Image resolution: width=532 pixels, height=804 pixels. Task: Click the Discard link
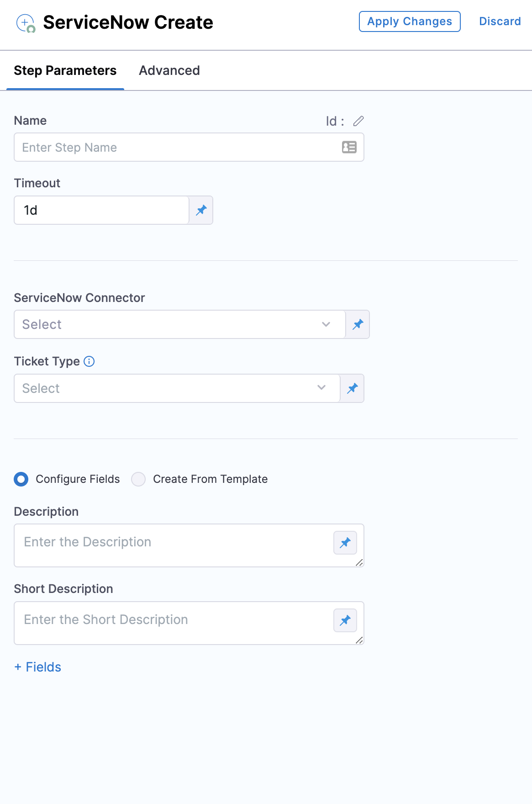[x=500, y=21]
